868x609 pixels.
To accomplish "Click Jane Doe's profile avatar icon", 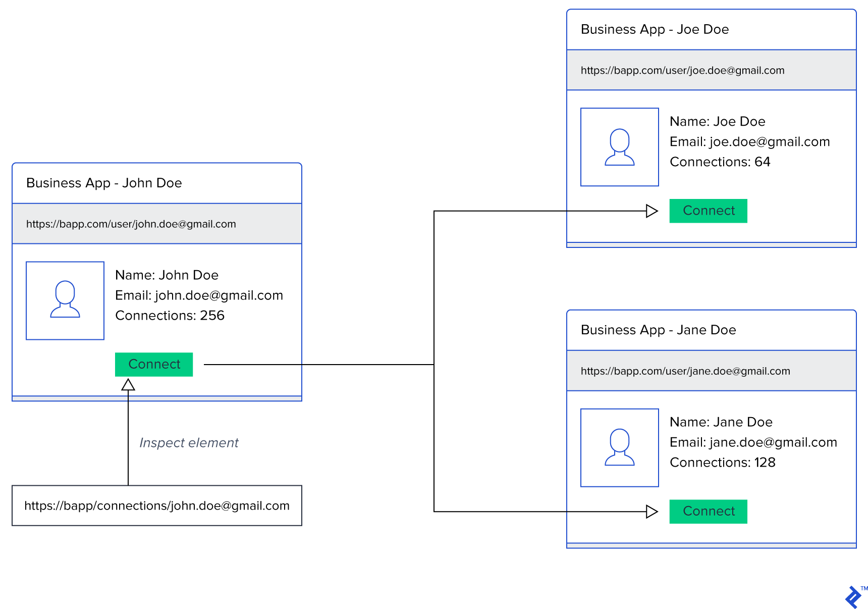I will coord(619,447).
